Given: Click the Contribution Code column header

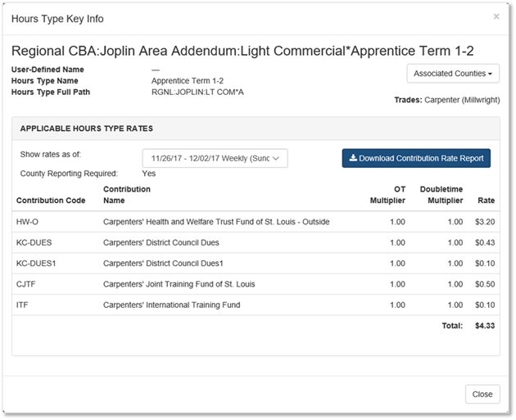Looking at the screenshot, I should [x=51, y=200].
